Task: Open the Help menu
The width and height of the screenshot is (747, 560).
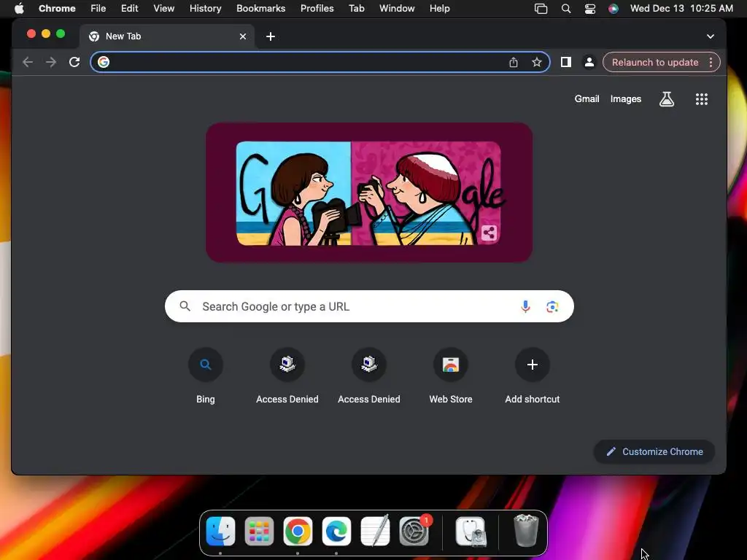Action: [x=439, y=9]
